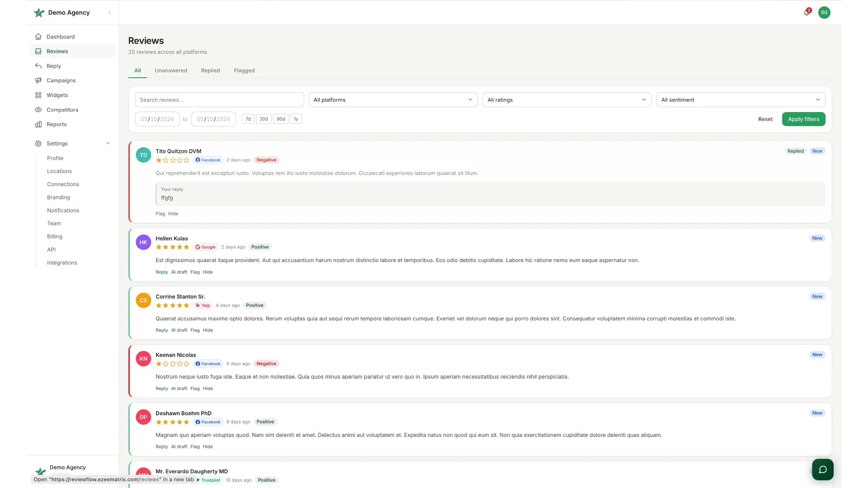Switch to the Unanswered tab
The width and height of the screenshot is (868, 488).
point(171,70)
